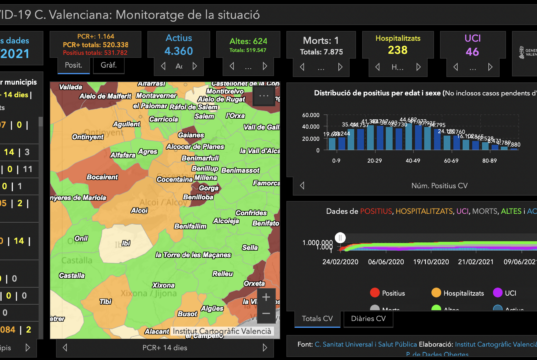
Task: Open C. Sanitat Universal i Salut Pública link
Action: [366, 344]
